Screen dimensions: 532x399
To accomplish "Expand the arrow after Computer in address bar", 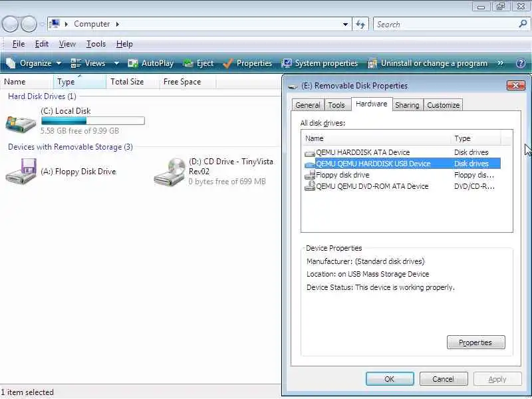I will 118,24.
